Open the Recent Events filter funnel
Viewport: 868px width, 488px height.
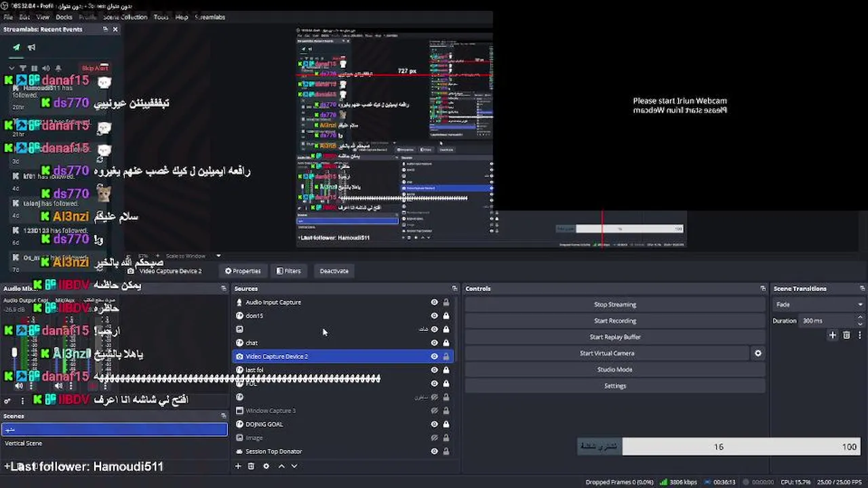point(22,68)
